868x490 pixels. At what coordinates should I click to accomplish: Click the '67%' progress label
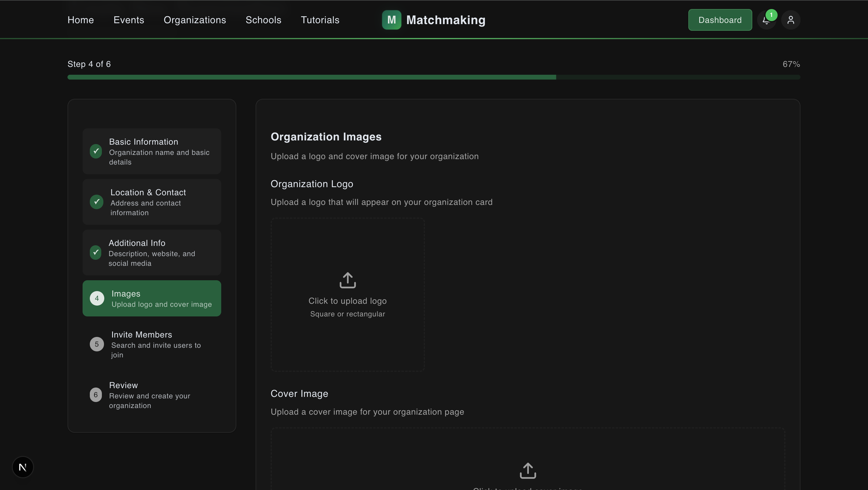click(791, 64)
